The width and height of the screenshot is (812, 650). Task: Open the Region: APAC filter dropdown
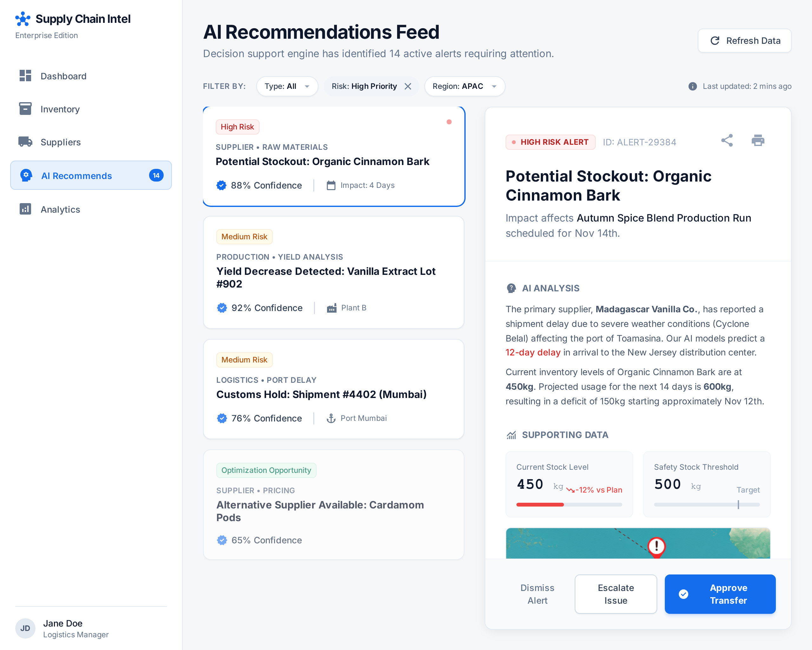(x=464, y=86)
